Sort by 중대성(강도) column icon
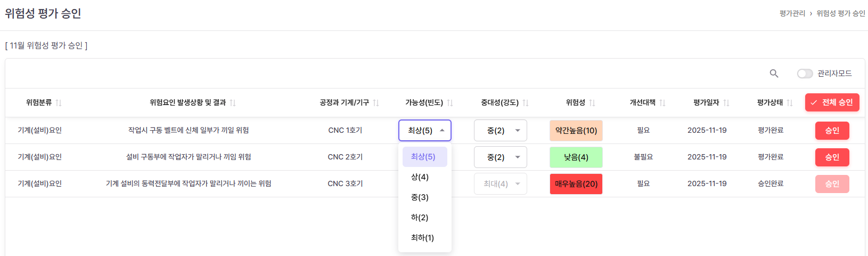 526,103
